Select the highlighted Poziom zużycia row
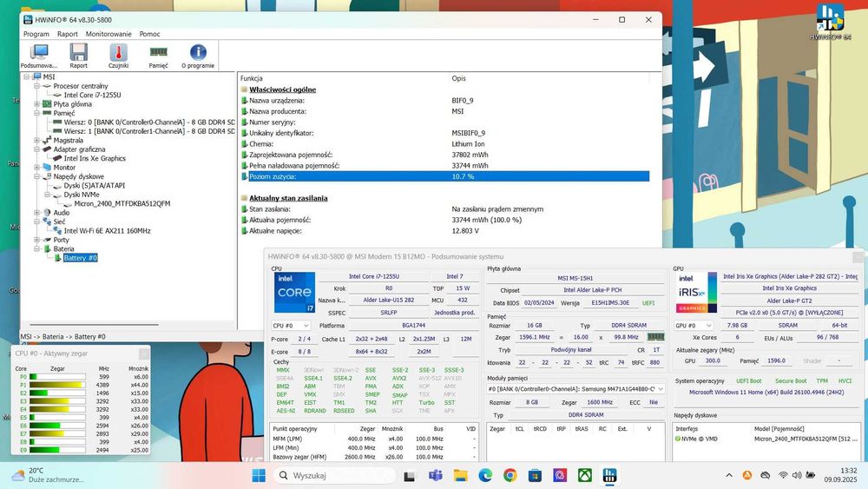This screenshot has width=868, height=489. (x=445, y=176)
